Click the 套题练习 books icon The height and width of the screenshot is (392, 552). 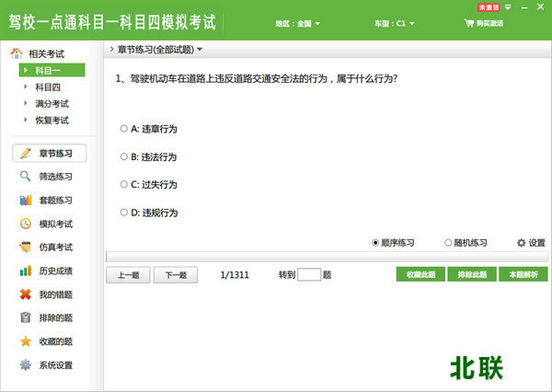click(26, 200)
